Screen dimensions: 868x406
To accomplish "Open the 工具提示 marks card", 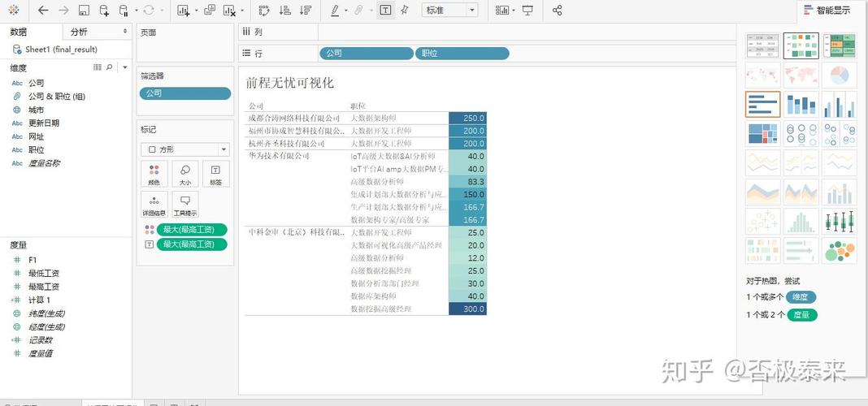I will (184, 205).
